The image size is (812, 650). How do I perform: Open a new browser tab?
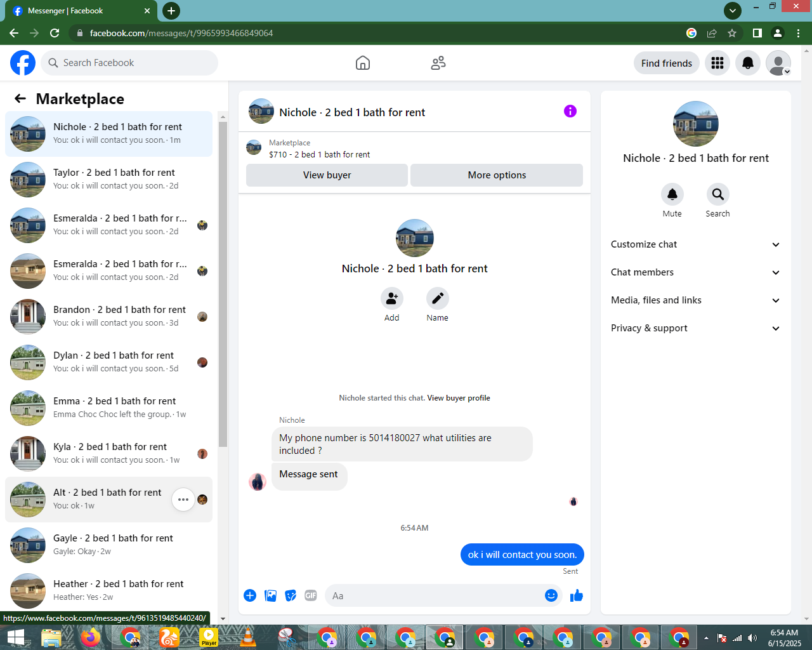point(171,10)
